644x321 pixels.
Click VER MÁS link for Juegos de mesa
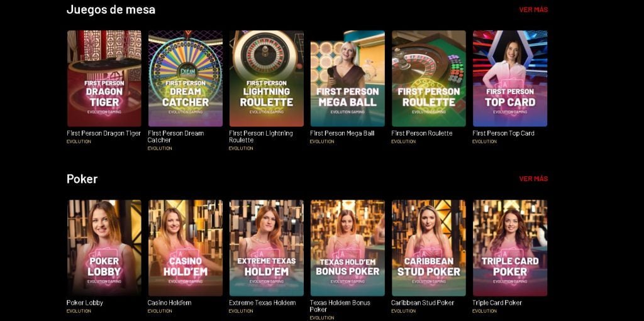(x=533, y=10)
